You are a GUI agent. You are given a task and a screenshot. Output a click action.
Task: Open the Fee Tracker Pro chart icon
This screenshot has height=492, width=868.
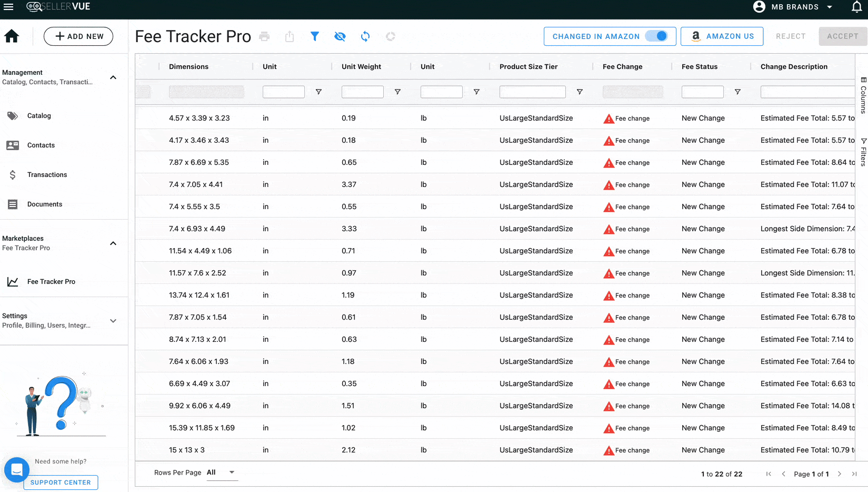click(13, 282)
